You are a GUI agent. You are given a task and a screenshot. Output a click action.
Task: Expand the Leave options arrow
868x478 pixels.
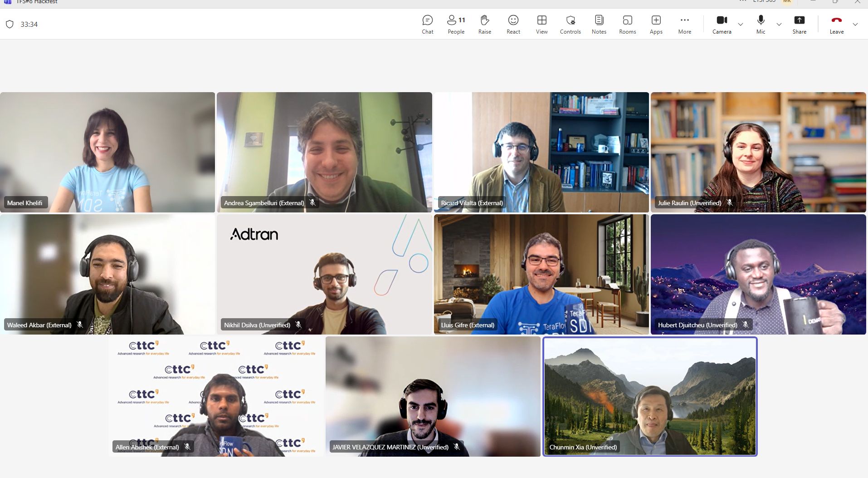855,25
